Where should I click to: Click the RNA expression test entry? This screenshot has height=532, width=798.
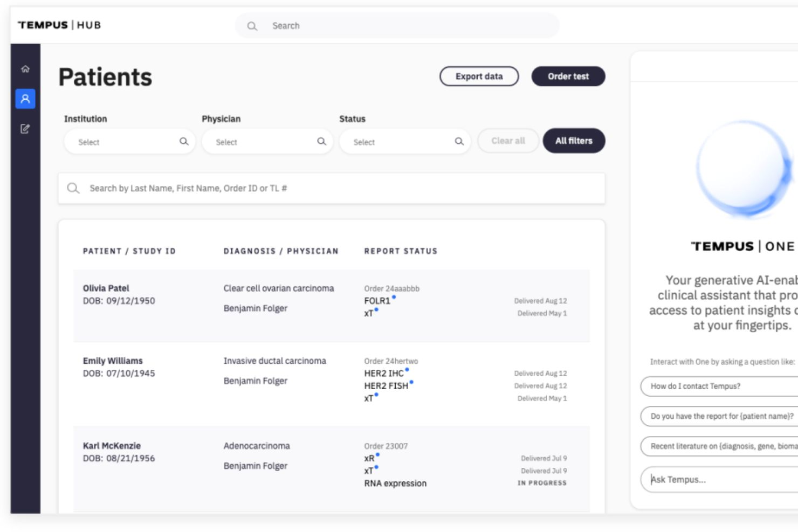pyautogui.click(x=395, y=483)
